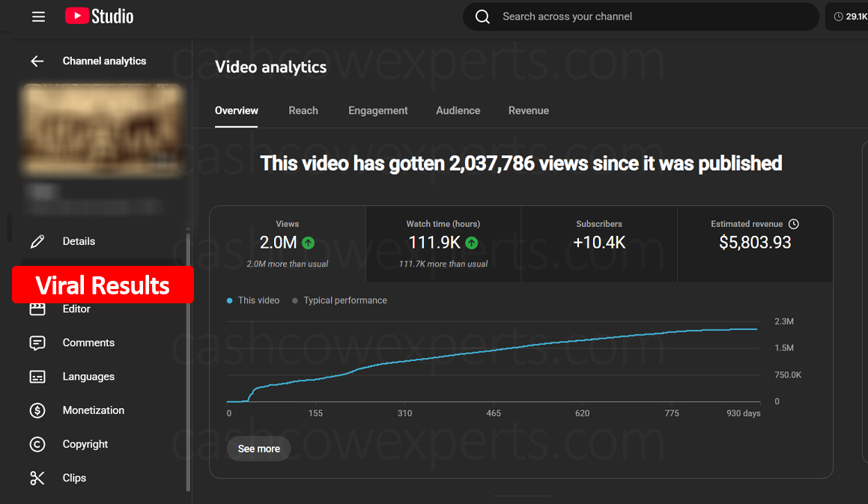Open the Copyright section icon

click(37, 443)
